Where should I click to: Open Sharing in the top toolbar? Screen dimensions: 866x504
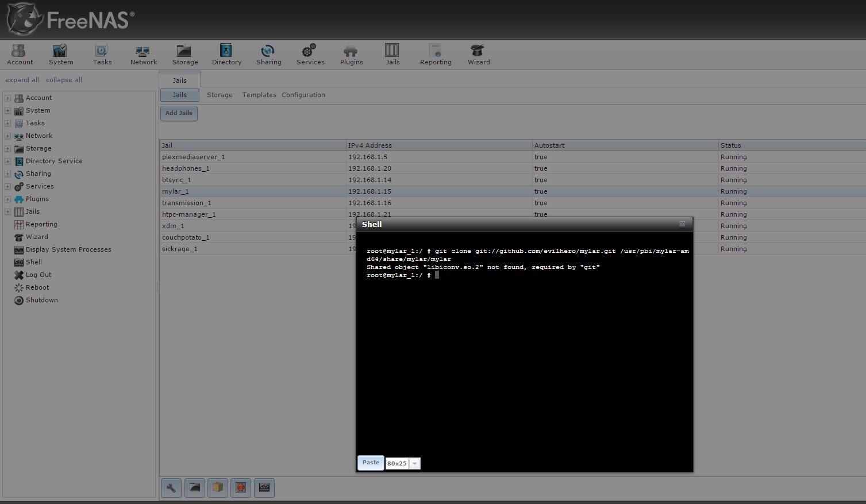pyautogui.click(x=268, y=55)
